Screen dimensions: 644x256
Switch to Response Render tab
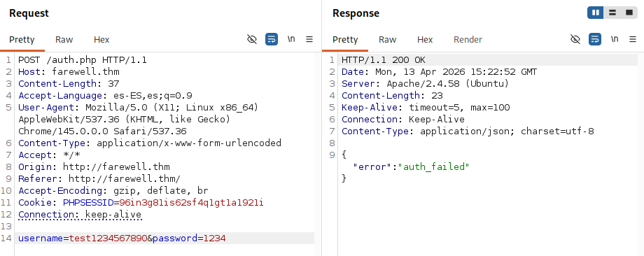point(468,40)
